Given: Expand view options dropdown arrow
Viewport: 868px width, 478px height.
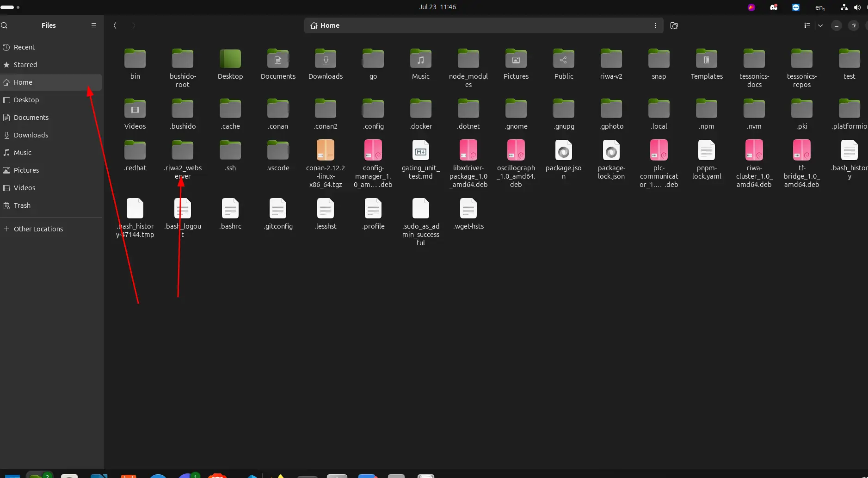Looking at the screenshot, I should click(x=820, y=25).
